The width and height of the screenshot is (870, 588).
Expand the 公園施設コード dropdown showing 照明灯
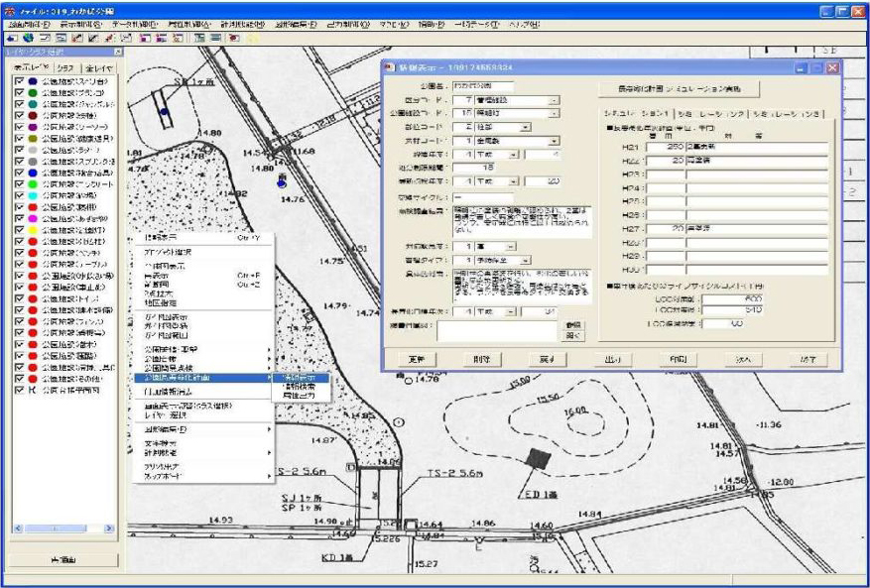(x=554, y=113)
